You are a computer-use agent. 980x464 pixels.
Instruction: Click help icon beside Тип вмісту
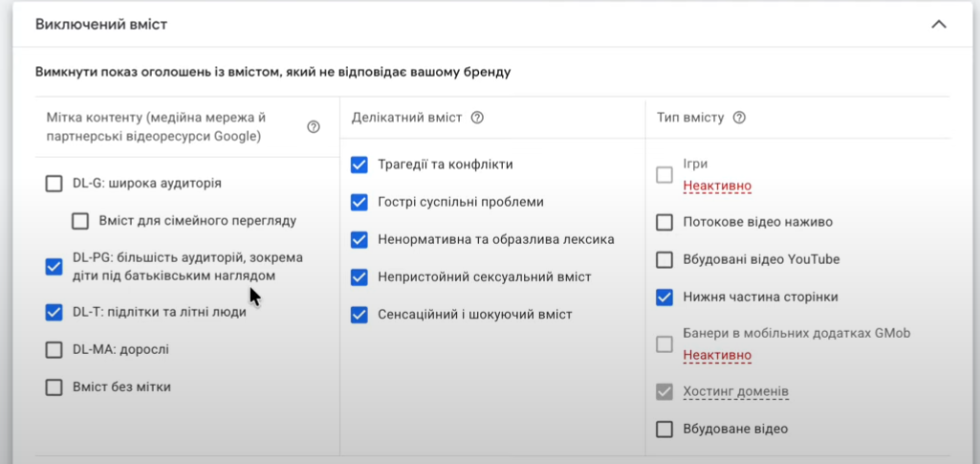click(x=739, y=118)
